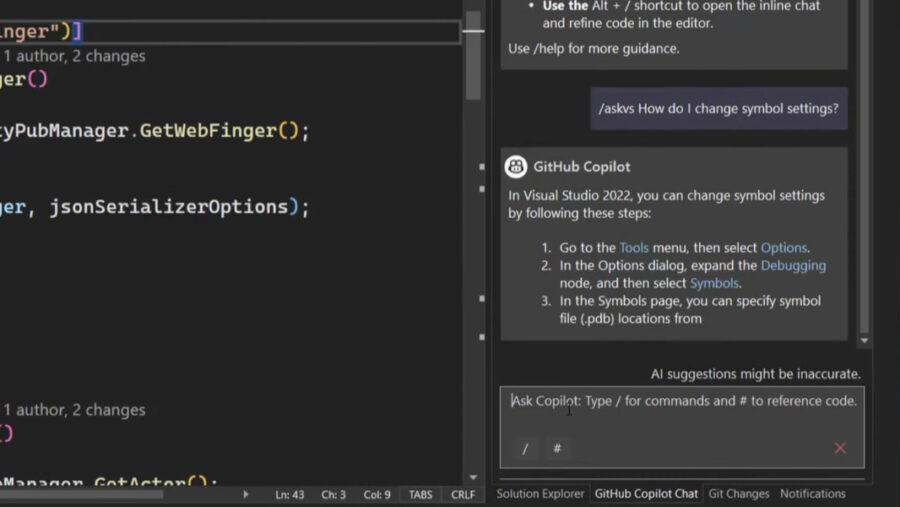The height and width of the screenshot is (507, 900).
Task: Toggle the TABS indentation setting
Action: coord(420,494)
